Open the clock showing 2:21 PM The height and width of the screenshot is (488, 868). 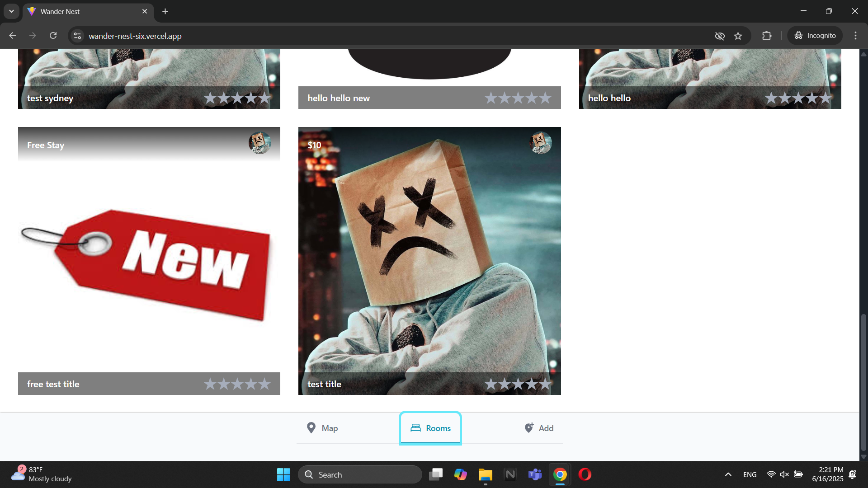click(x=828, y=474)
